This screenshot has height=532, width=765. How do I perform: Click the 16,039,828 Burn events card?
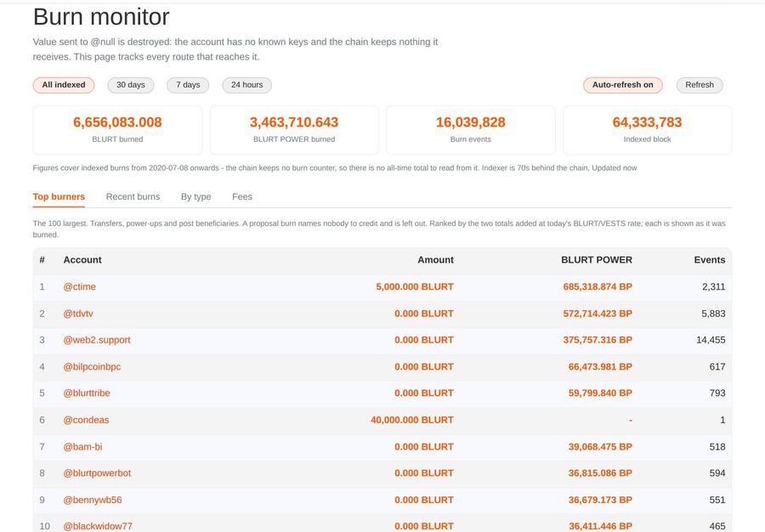pyautogui.click(x=471, y=130)
